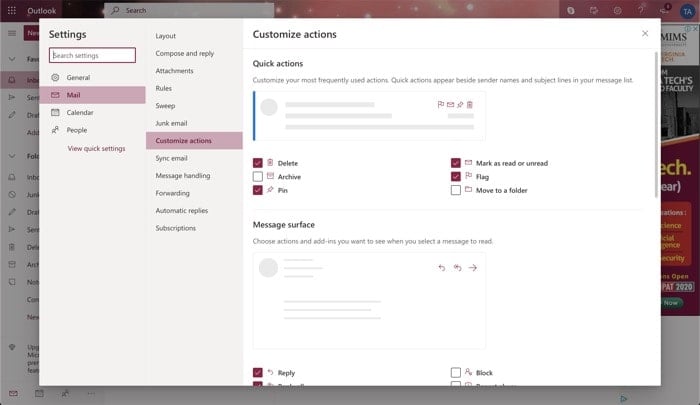700x405 pixels.
Task: Open the Office app launcher grid
Action: pyautogui.click(x=12, y=10)
